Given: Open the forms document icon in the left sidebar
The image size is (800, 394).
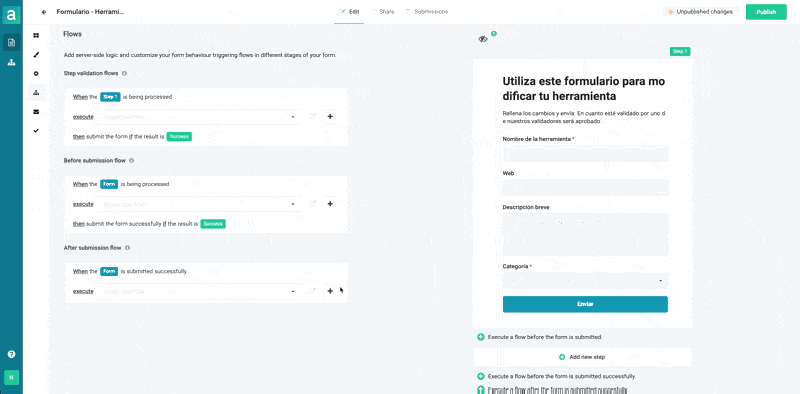Looking at the screenshot, I should [x=11, y=42].
